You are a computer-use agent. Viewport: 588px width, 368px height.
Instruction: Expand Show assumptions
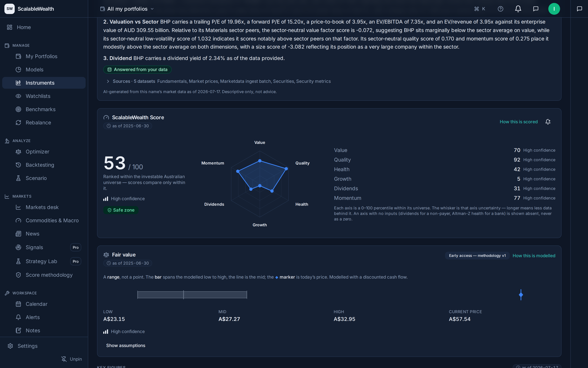[126, 345]
